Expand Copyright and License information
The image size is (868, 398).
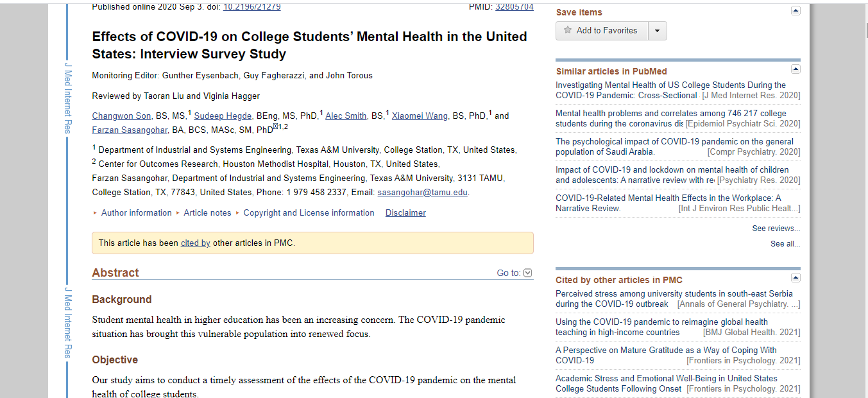pyautogui.click(x=309, y=213)
